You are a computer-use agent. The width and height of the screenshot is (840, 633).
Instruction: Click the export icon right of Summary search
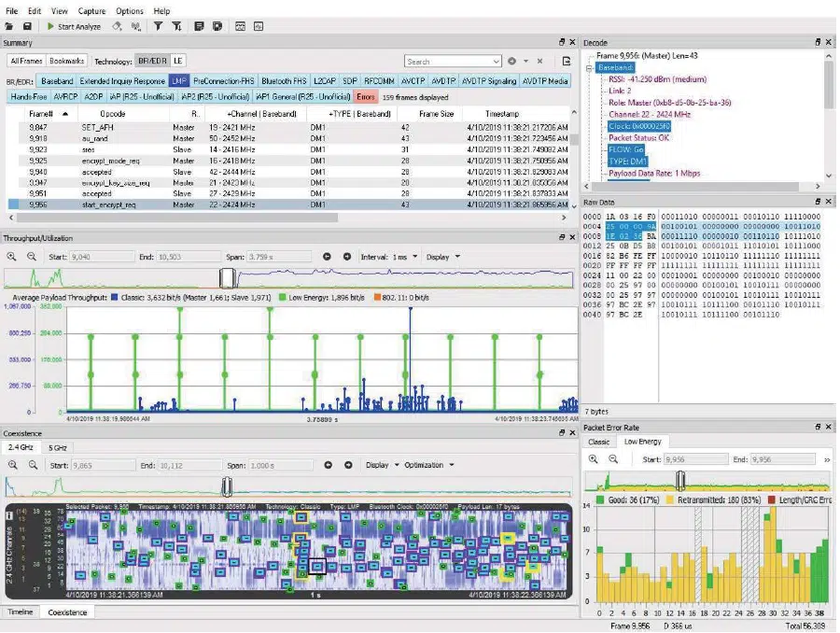tap(566, 61)
